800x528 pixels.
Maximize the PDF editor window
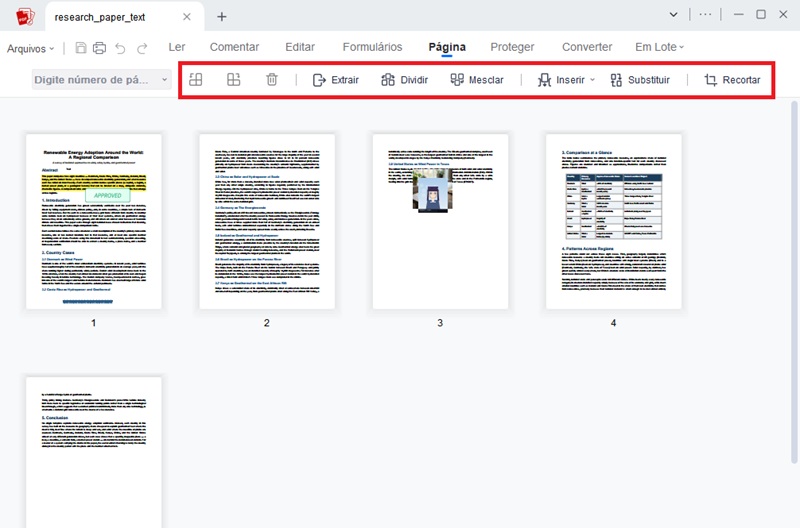point(761,15)
